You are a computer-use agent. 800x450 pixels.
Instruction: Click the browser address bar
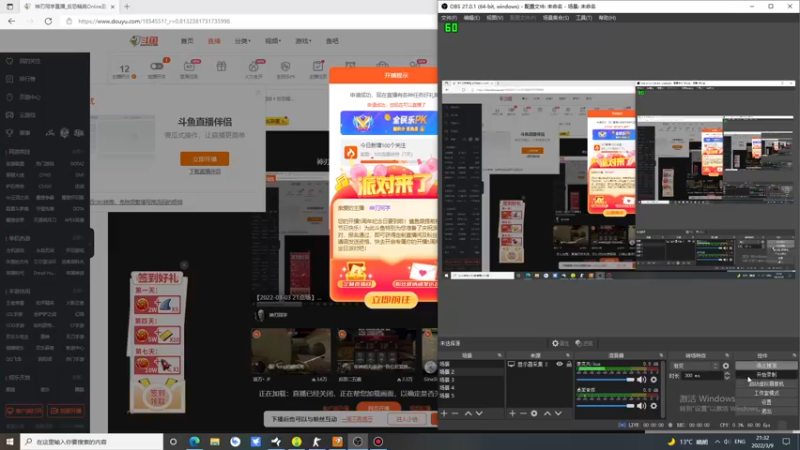pos(250,21)
